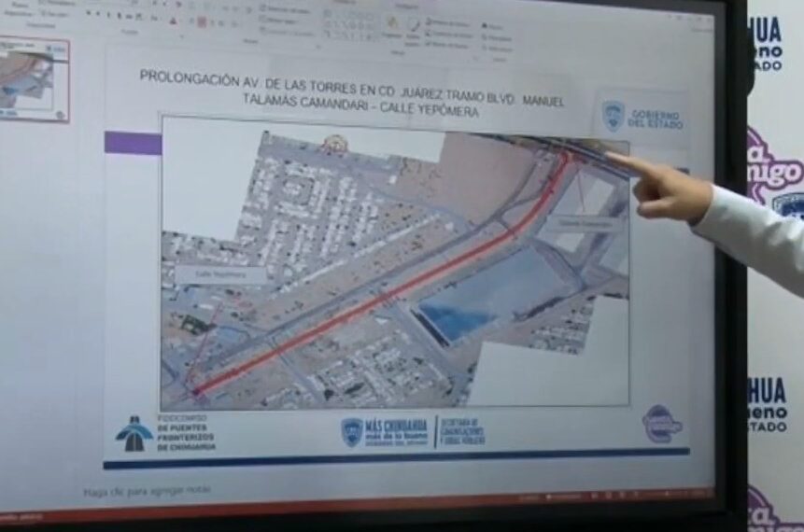Select the slide thumbnail in the left panel
The image size is (804, 532).
[x=34, y=79]
